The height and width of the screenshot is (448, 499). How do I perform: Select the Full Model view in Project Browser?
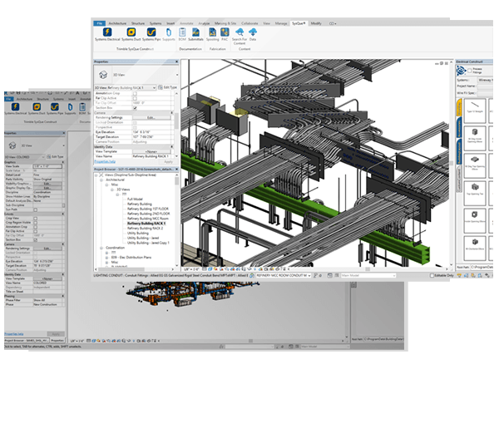tap(135, 199)
